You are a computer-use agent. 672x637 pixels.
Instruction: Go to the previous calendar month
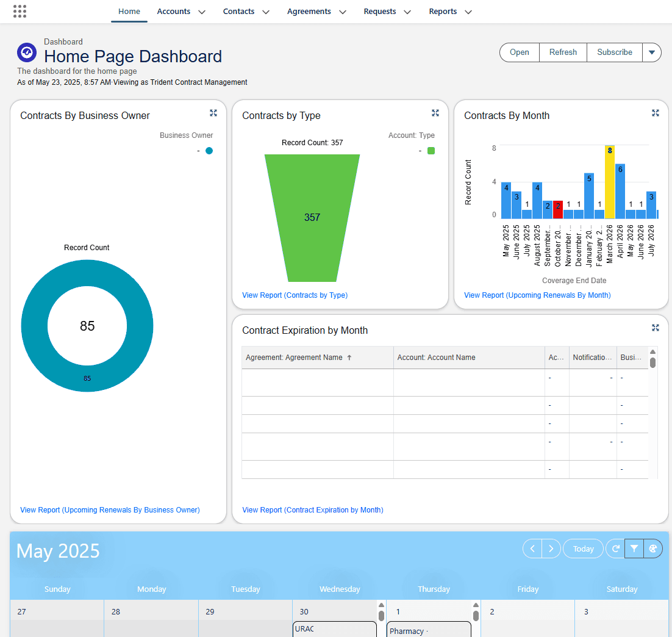coord(532,549)
